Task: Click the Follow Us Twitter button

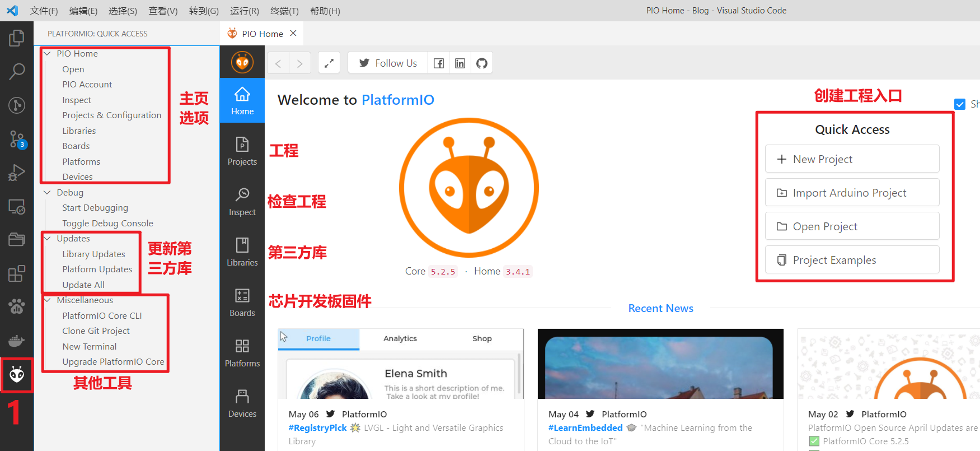Action: tap(388, 63)
